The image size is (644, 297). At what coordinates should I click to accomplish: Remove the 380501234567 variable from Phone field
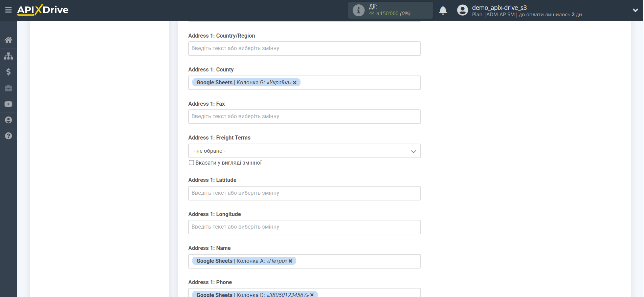(312, 295)
